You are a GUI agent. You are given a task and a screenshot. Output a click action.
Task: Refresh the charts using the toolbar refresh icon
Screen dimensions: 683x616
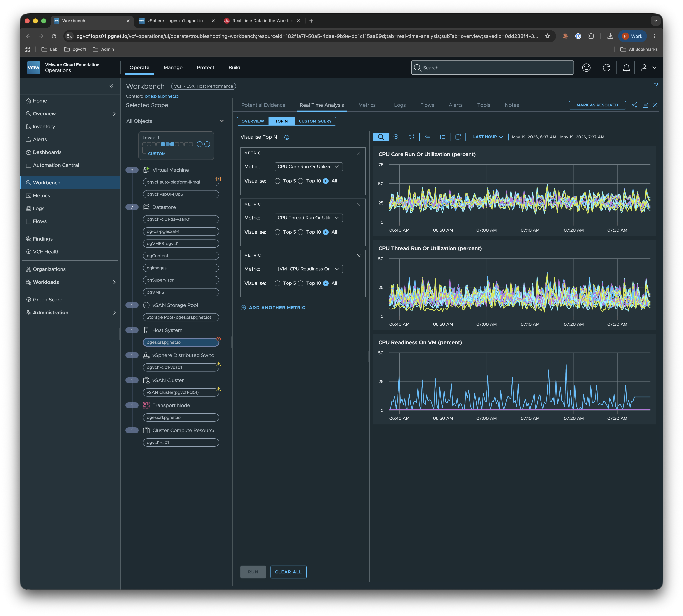point(458,137)
